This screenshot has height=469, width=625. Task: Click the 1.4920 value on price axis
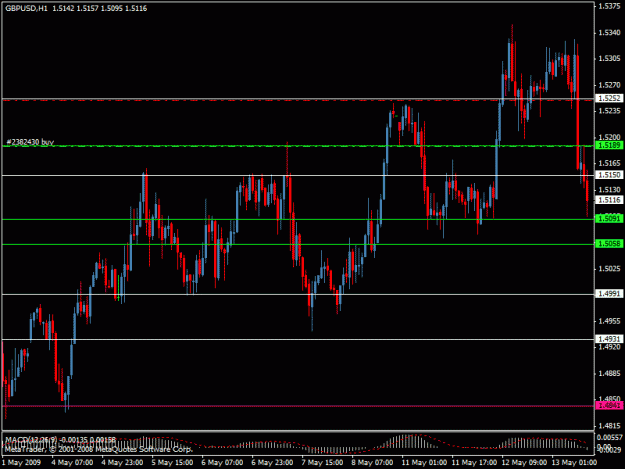[x=609, y=347]
